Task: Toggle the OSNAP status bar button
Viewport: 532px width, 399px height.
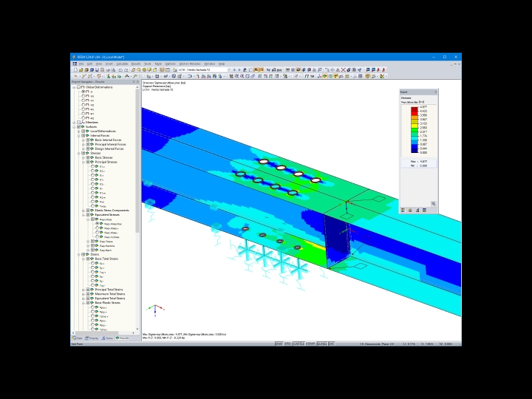Action: [x=310, y=344]
